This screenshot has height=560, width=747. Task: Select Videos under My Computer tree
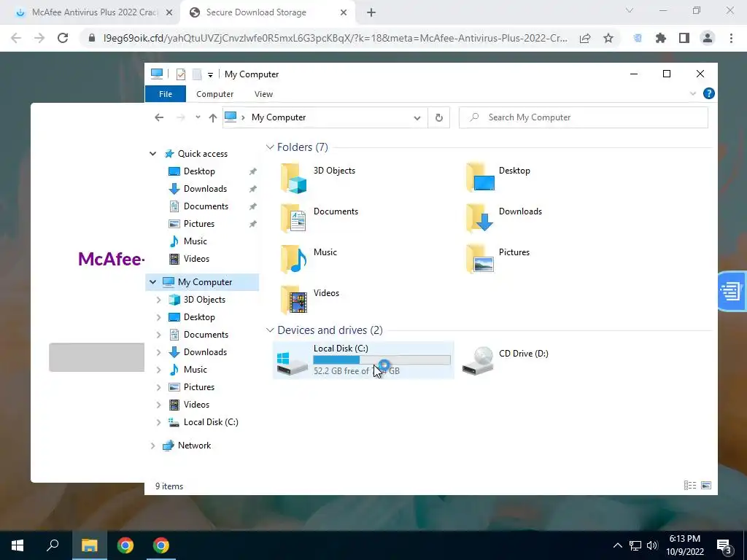tap(196, 405)
